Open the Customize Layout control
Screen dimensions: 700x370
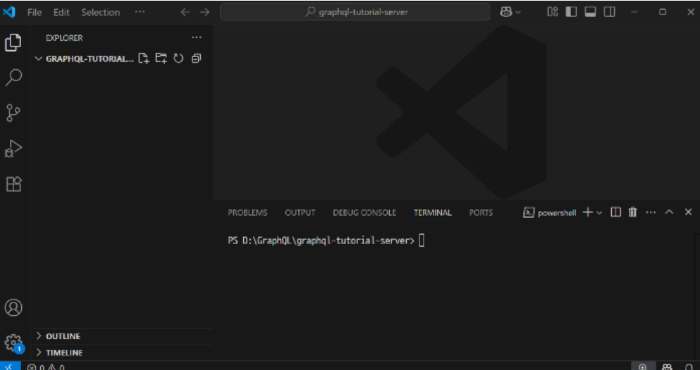click(553, 12)
